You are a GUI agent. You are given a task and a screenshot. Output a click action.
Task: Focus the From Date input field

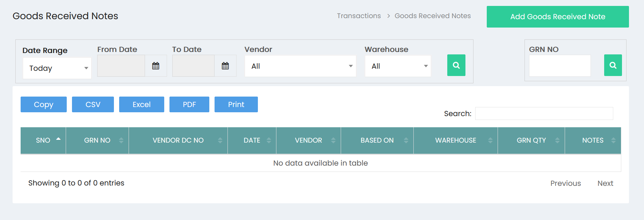(121, 66)
